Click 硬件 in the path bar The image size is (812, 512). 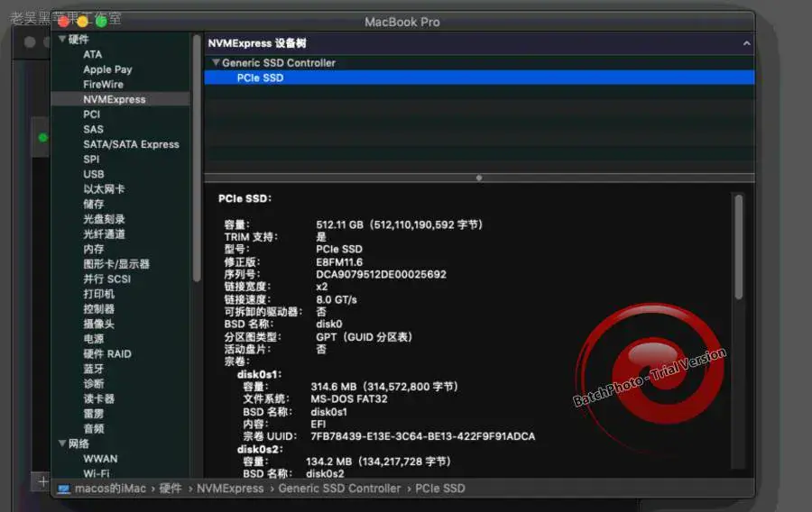click(170, 489)
